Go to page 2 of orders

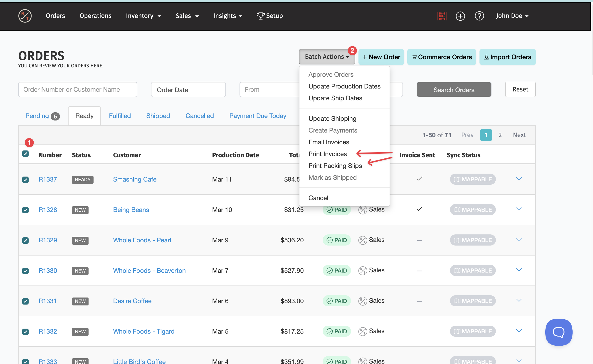tap(500, 135)
